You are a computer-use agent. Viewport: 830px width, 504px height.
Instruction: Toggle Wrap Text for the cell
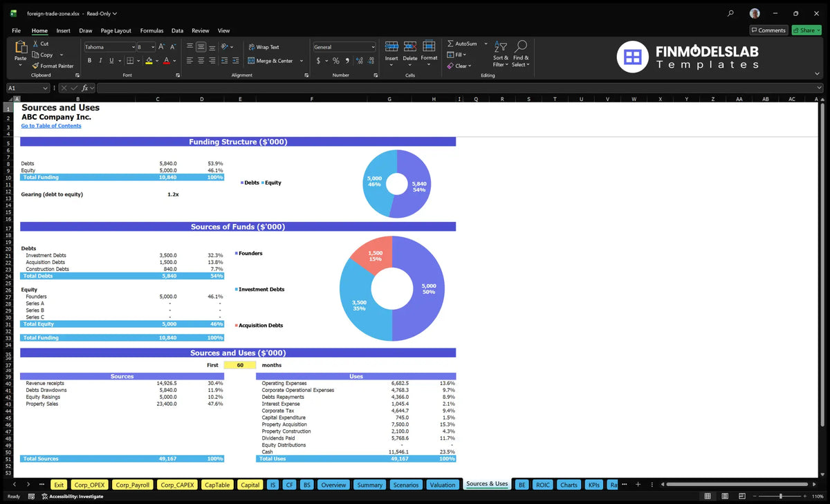(264, 47)
